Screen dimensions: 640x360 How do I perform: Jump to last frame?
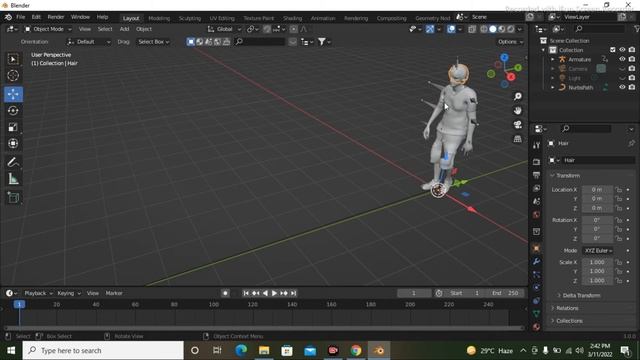pos(293,293)
